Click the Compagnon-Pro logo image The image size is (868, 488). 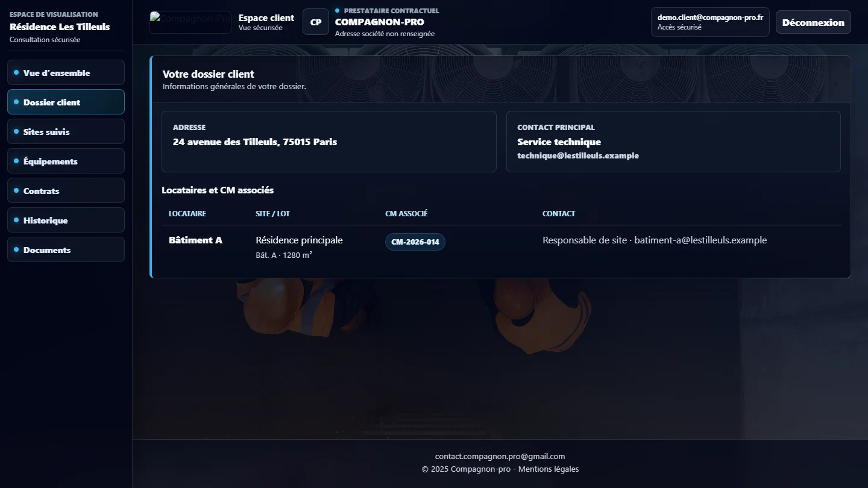click(190, 22)
